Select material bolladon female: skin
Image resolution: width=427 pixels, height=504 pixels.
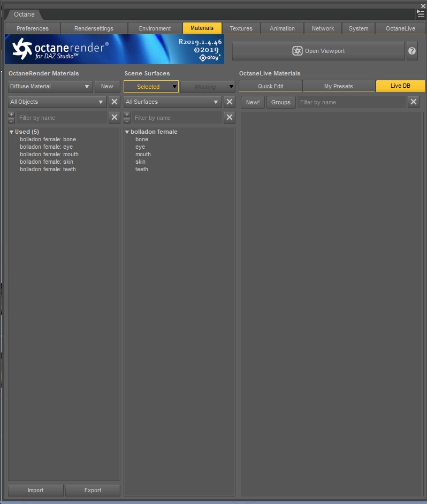coord(47,162)
